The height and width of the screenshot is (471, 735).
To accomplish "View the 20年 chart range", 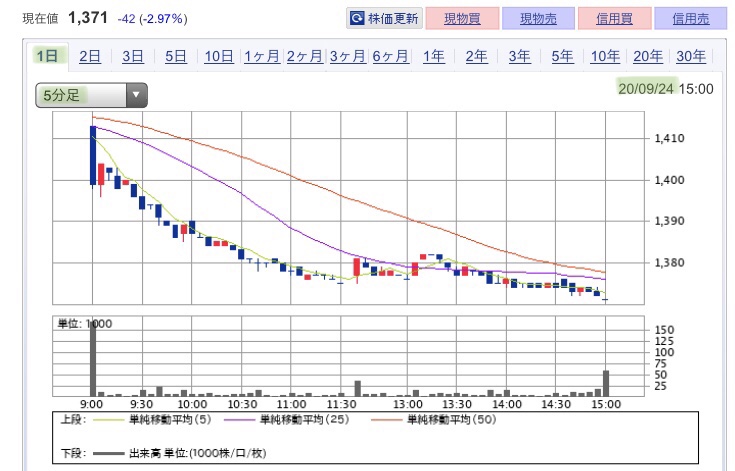I will (x=648, y=56).
